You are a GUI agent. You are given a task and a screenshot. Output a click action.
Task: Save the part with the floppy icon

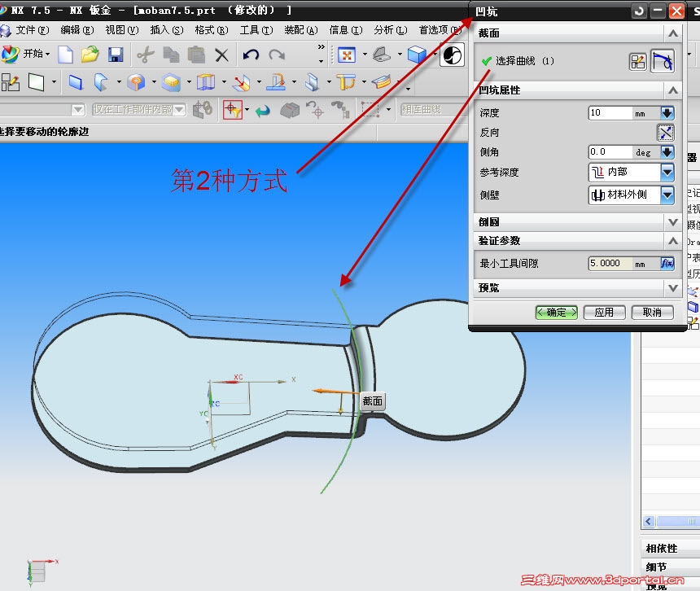(x=116, y=55)
